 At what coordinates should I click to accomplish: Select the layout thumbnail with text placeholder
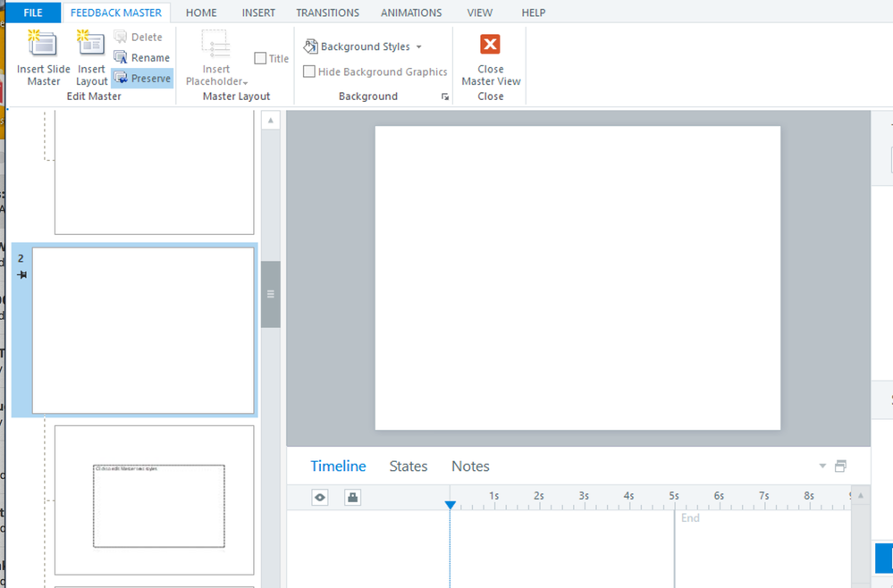tap(155, 500)
